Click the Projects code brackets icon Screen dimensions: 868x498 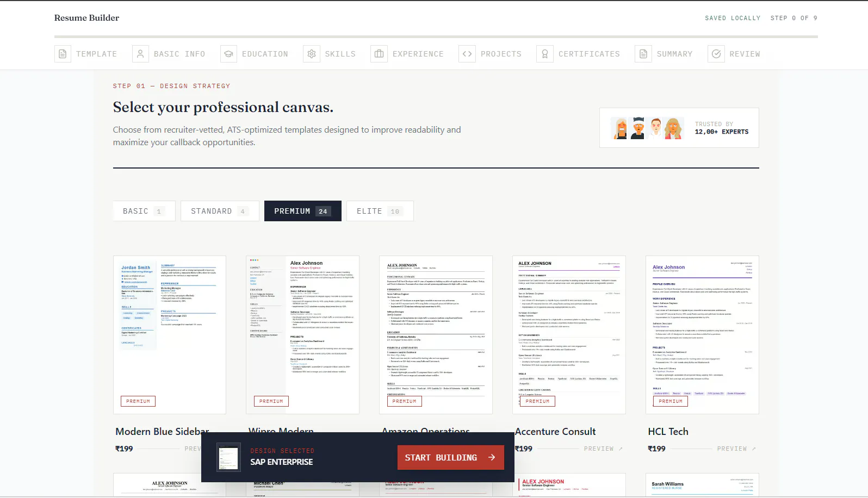(x=467, y=54)
